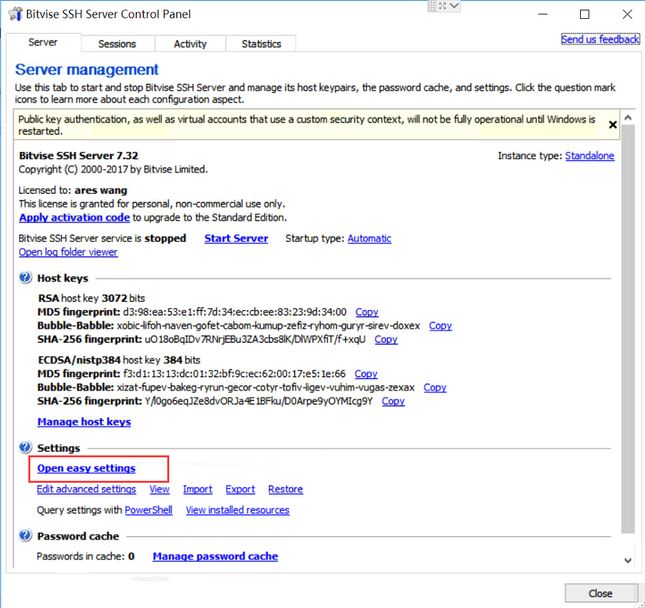Start the SSH server service
Image resolution: width=645 pixels, height=608 pixels.
(x=236, y=239)
